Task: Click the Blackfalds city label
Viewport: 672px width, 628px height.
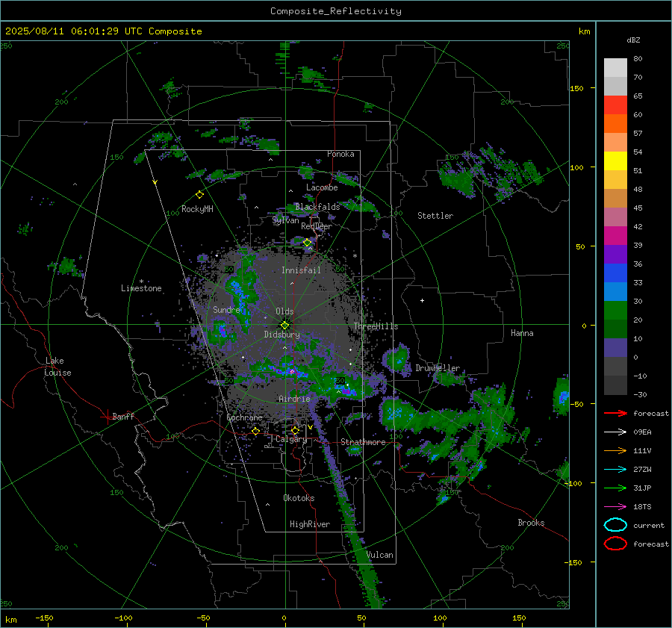Action: coord(317,207)
